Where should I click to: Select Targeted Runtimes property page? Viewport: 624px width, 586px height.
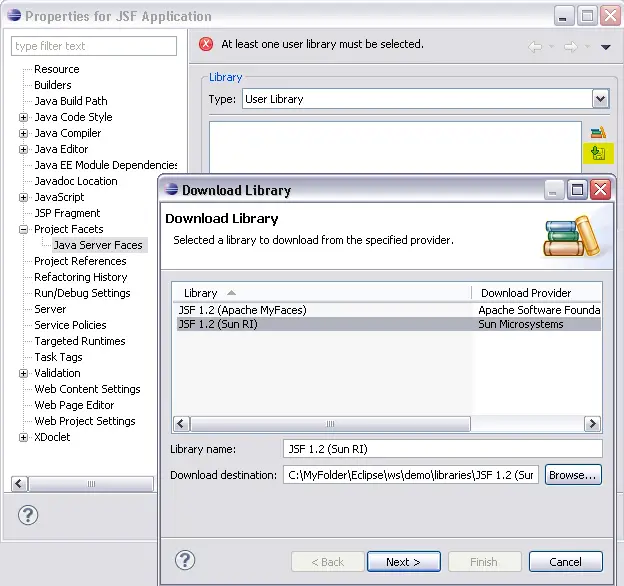click(79, 341)
